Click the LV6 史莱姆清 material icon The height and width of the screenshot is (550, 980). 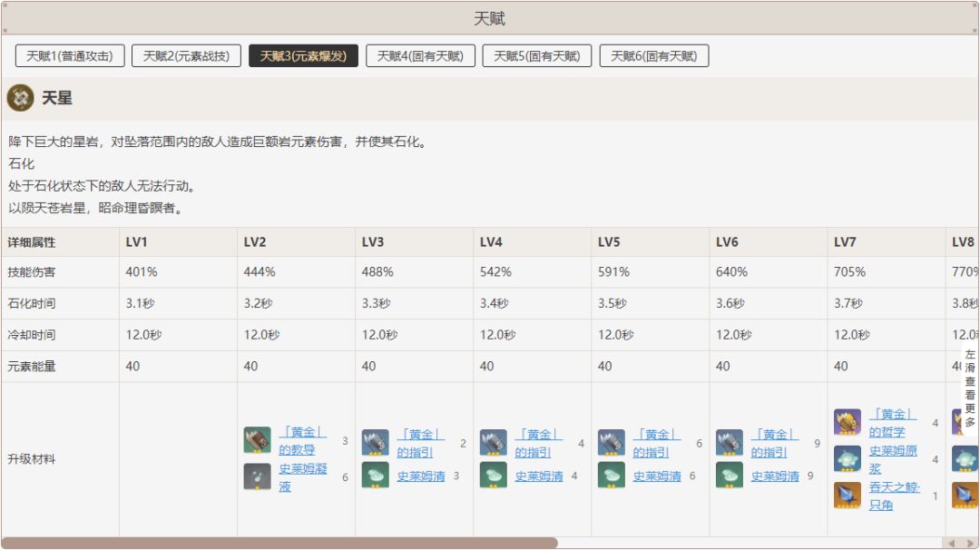point(730,475)
